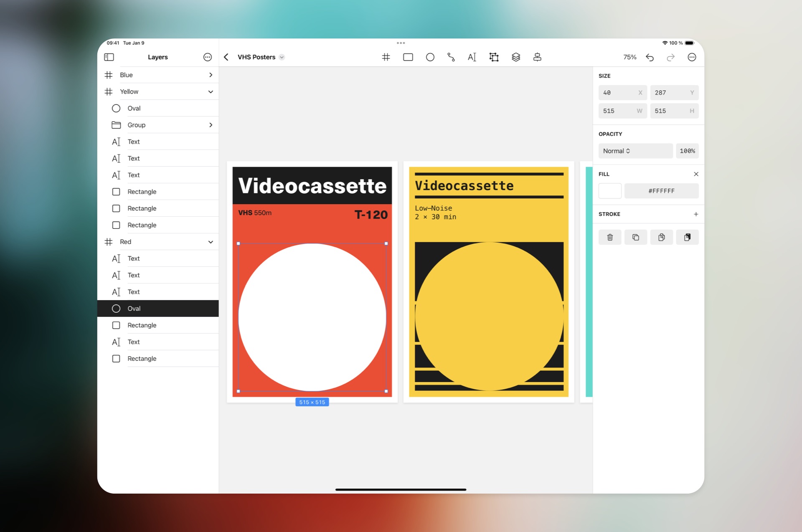Toggle the sidebar panel icon

(x=109, y=57)
